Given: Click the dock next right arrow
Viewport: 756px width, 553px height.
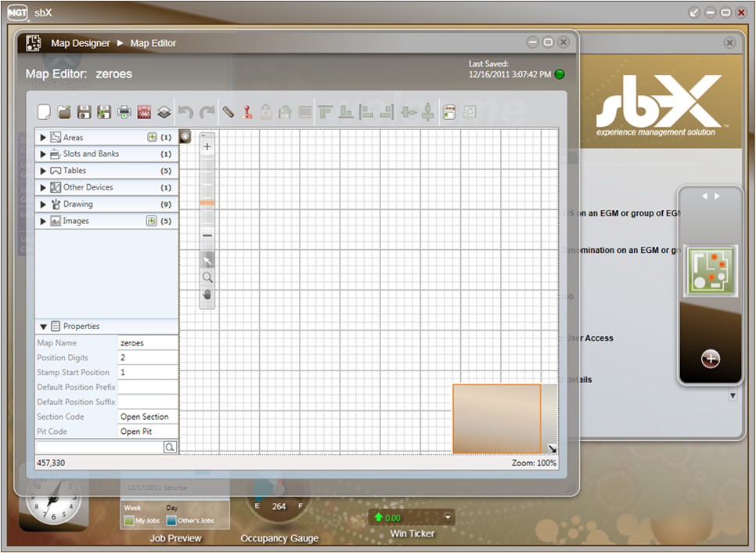Looking at the screenshot, I should (x=718, y=197).
